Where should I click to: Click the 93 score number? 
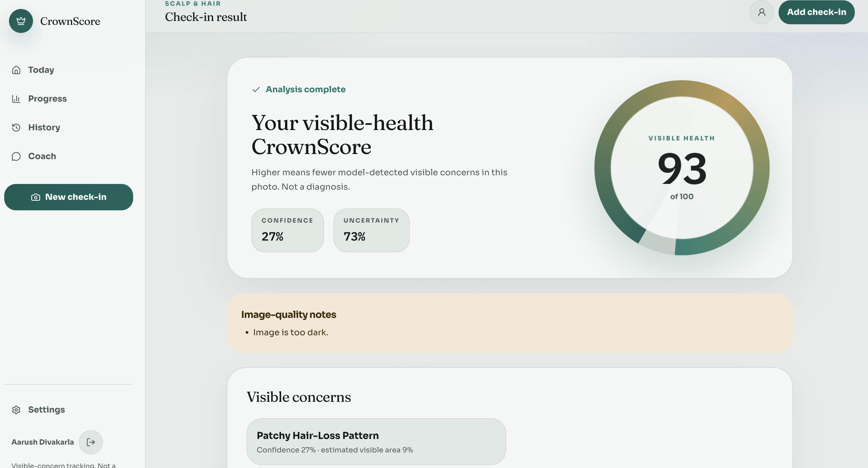tap(682, 168)
